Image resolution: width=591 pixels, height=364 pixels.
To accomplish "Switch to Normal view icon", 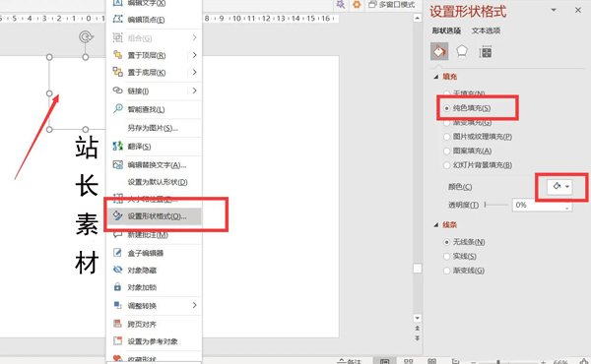I will [385, 361].
